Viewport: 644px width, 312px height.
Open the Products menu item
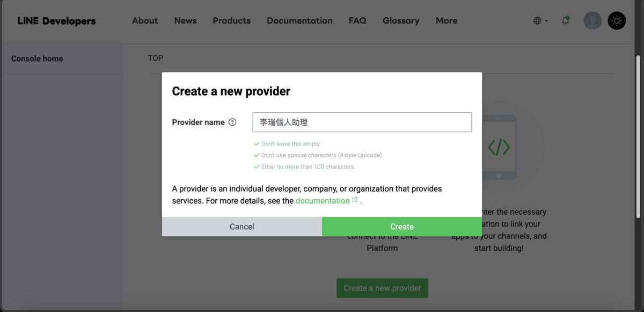(231, 20)
